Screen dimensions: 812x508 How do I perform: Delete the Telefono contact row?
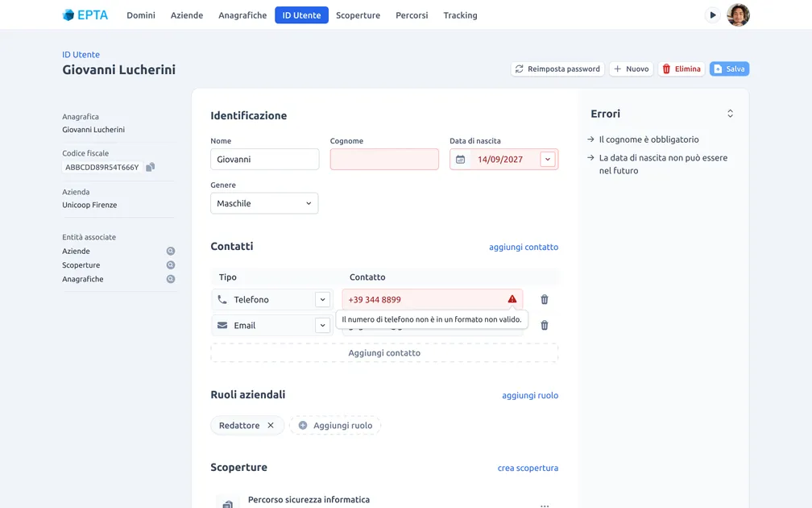pyautogui.click(x=544, y=299)
